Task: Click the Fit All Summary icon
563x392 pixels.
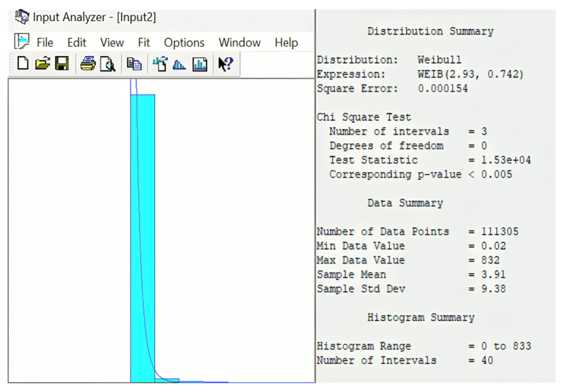Action: 200,65
